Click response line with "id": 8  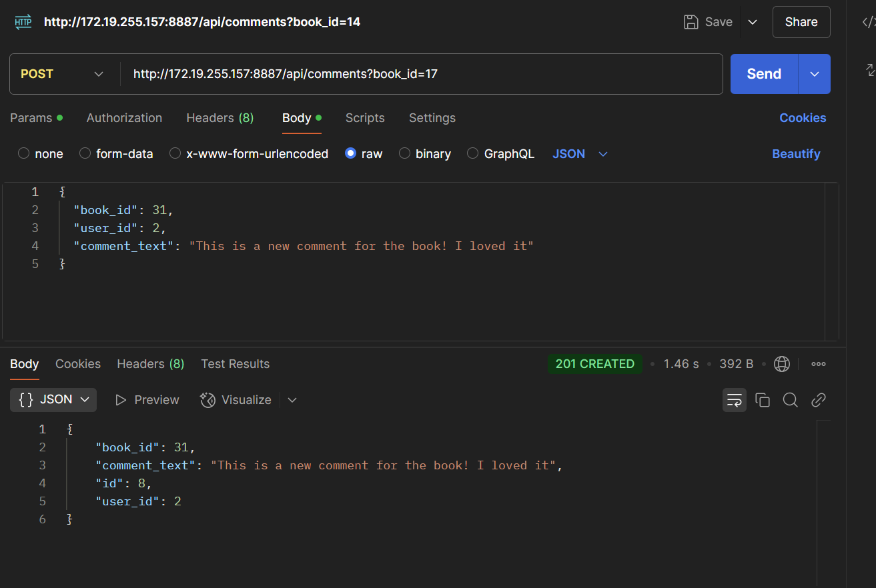click(124, 483)
